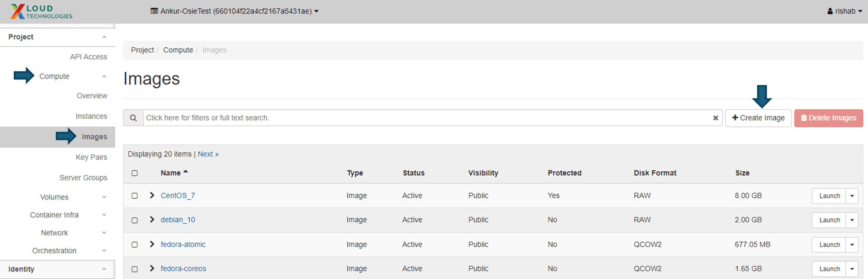The height and width of the screenshot is (279, 868).
Task: Check the fedora-coreos row checkbox
Action: [135, 269]
